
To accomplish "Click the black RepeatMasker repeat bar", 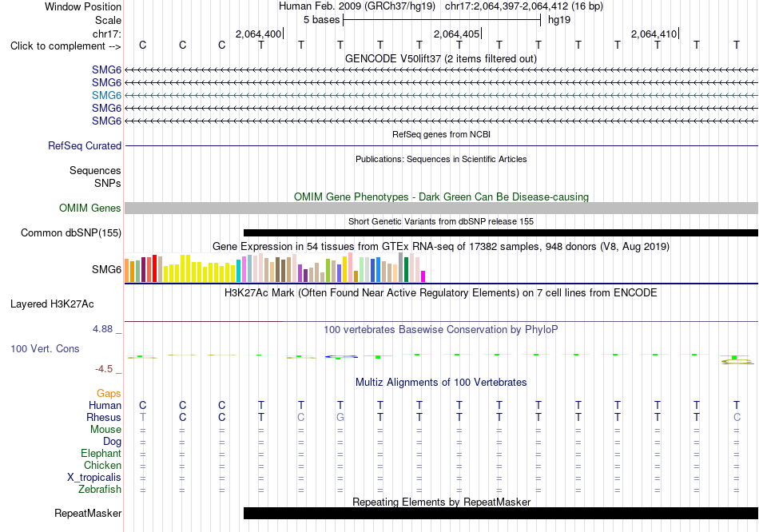I will 500,513.
